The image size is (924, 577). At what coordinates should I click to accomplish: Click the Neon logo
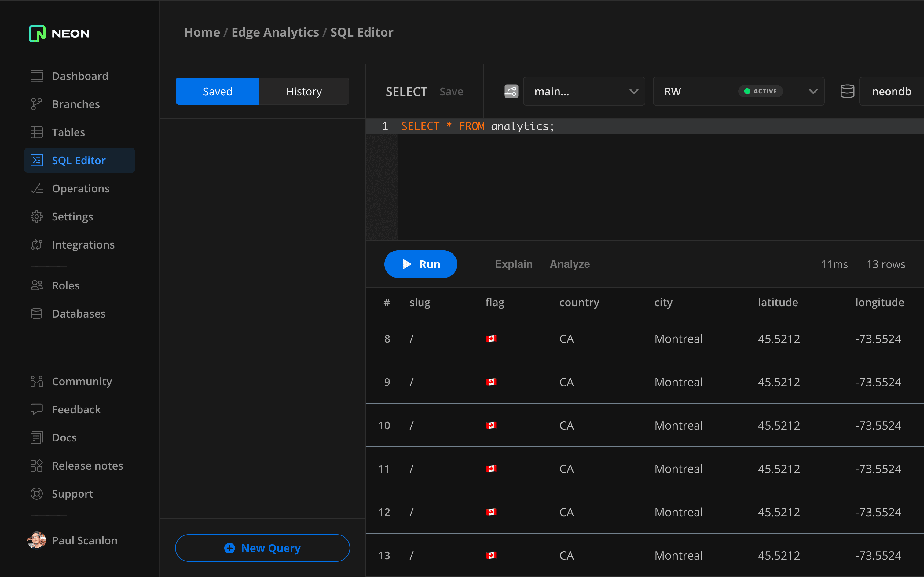pos(59,34)
